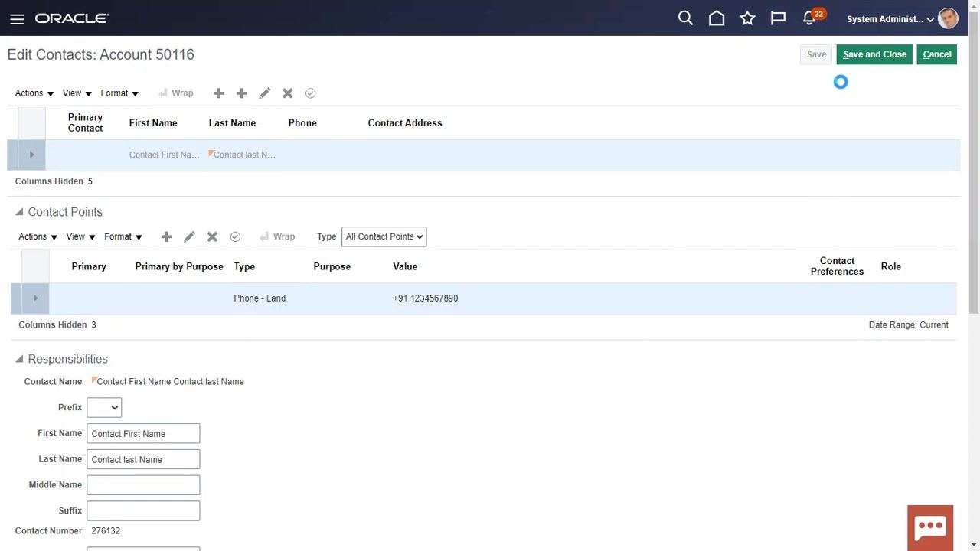Open the Format menu in Contact Points toolbar
The image size is (980, 551).
123,236
